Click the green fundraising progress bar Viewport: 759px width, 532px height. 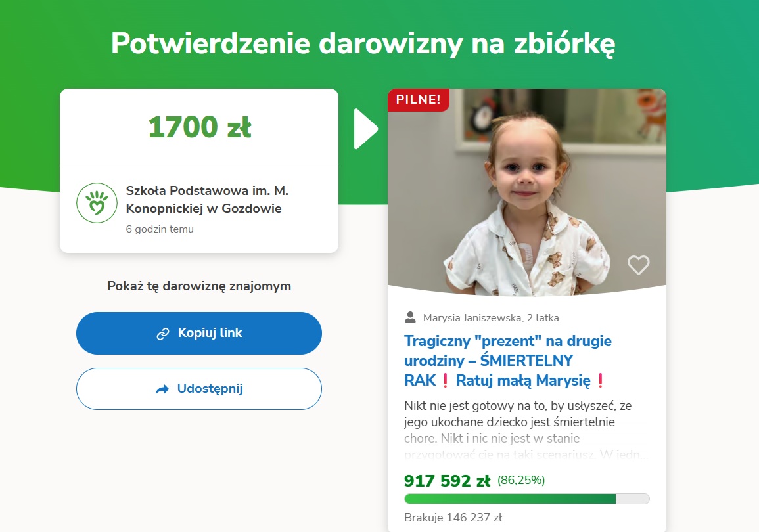point(526,499)
